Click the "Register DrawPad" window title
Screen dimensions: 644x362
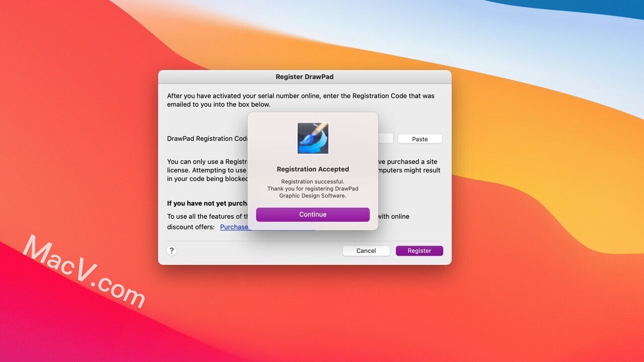click(304, 77)
